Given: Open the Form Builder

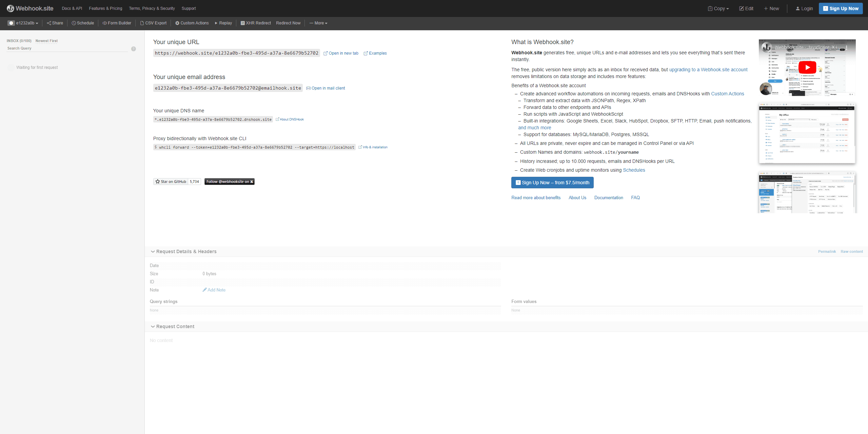Looking at the screenshot, I should coord(117,23).
